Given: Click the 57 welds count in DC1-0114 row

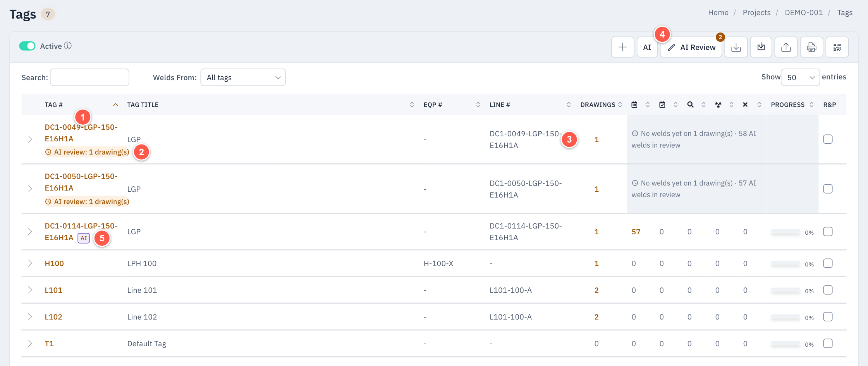Looking at the screenshot, I should 636,232.
